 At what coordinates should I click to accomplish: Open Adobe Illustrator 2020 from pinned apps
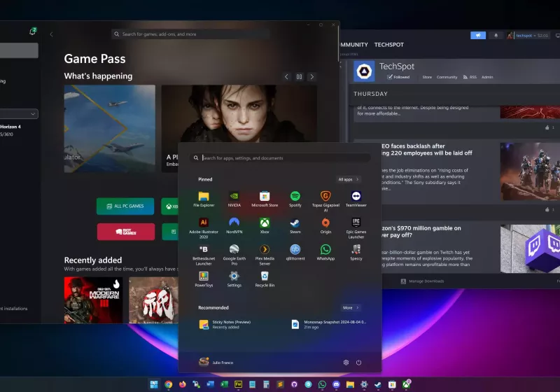[204, 223]
